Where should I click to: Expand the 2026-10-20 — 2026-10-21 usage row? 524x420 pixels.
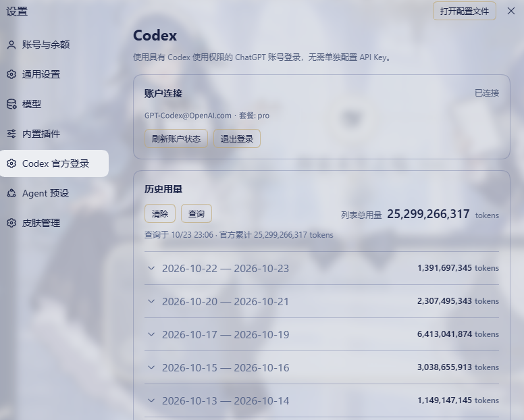point(321,301)
